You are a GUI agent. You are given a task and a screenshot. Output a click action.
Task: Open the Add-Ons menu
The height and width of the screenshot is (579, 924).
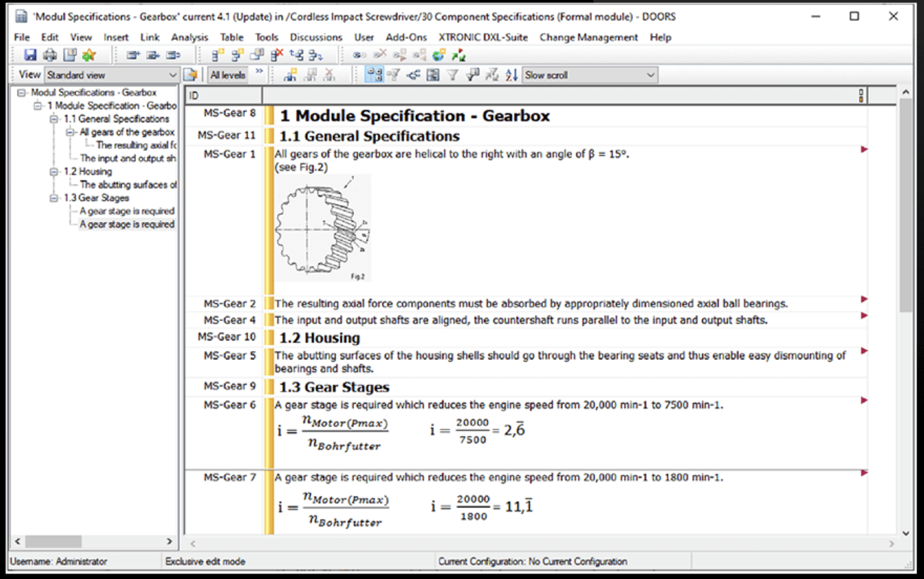click(x=406, y=37)
